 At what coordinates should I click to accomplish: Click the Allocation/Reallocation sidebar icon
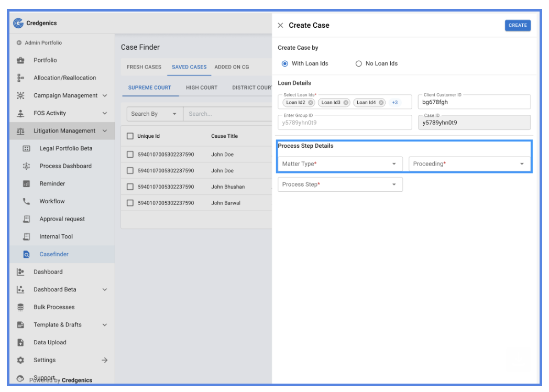pyautogui.click(x=21, y=78)
